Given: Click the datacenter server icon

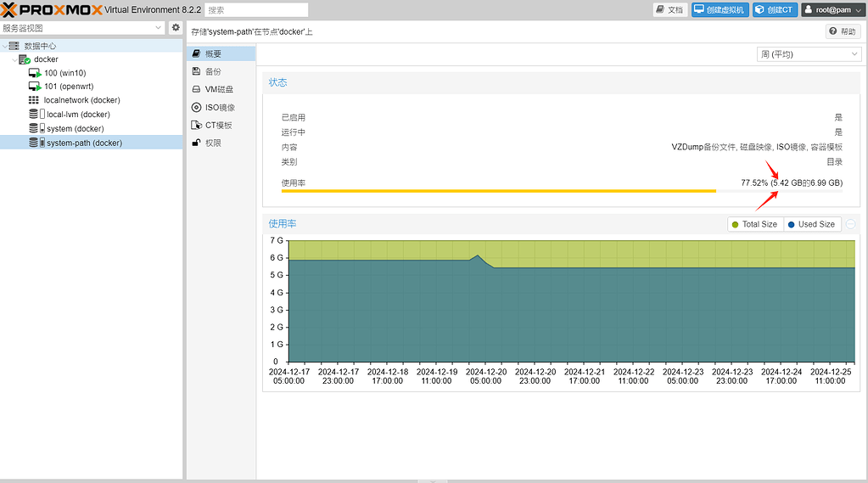Looking at the screenshot, I should coord(14,46).
